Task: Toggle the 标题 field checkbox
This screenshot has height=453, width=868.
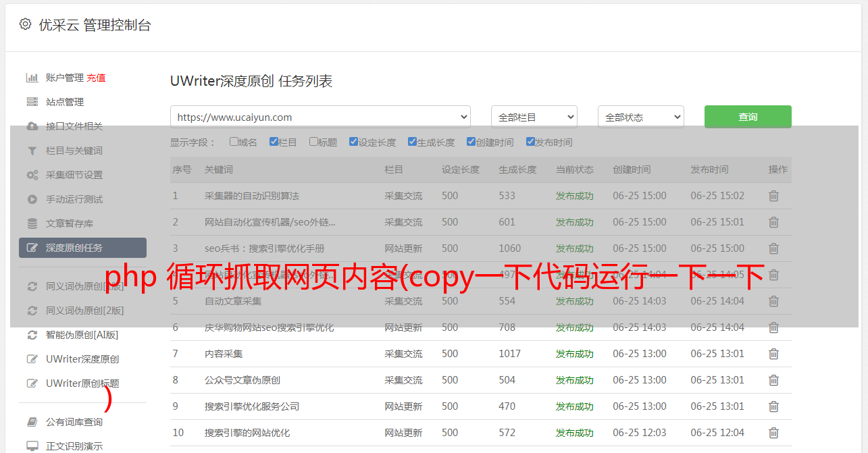Action: click(313, 142)
